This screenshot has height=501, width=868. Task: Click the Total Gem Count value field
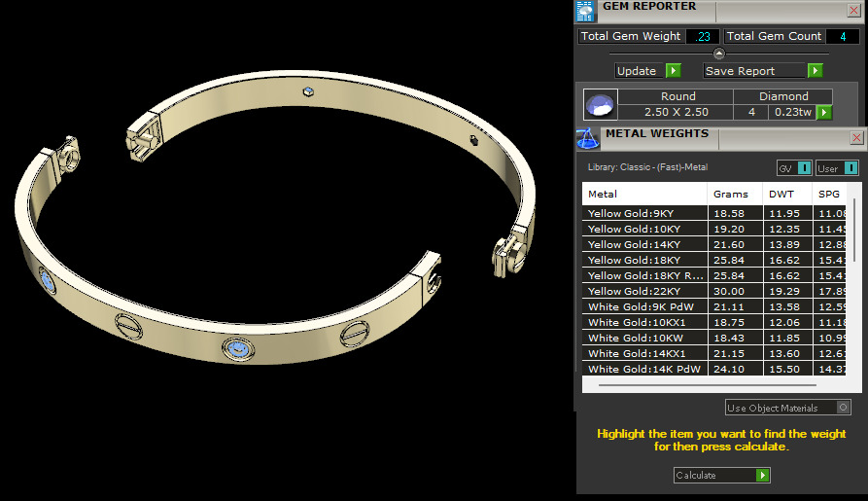[842, 37]
